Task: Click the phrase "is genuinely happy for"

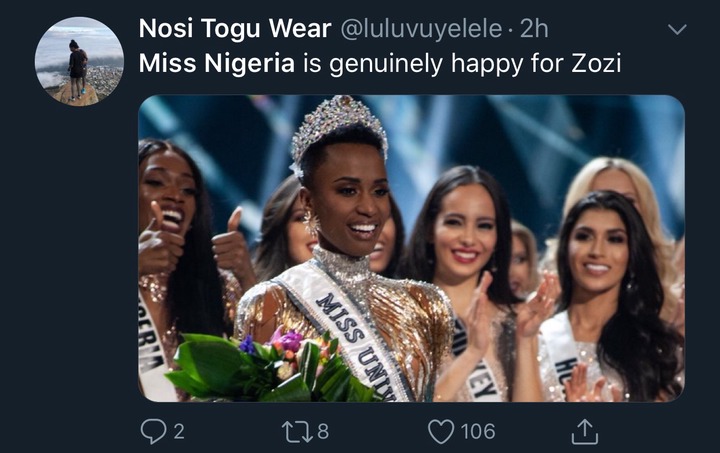Action: [426, 63]
